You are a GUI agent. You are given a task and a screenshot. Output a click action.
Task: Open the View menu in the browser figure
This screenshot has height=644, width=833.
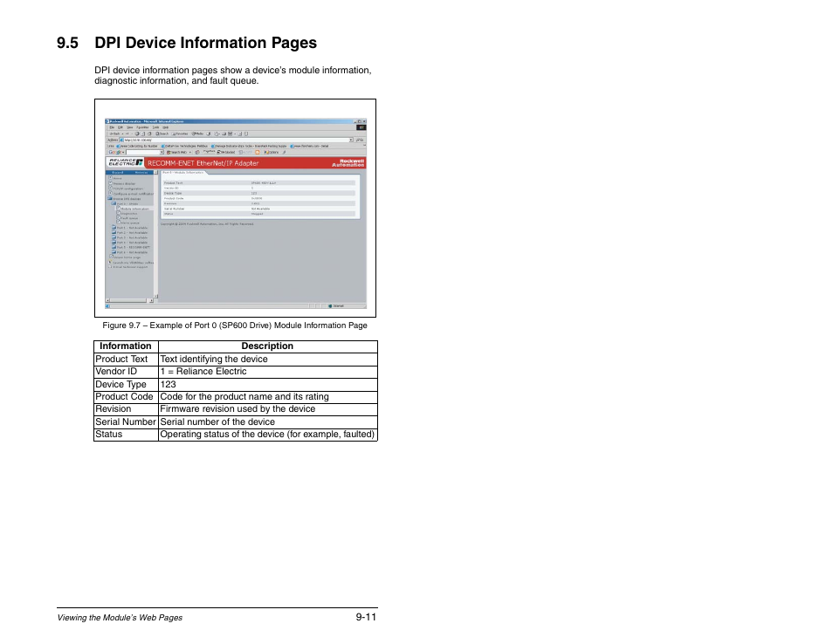click(130, 127)
